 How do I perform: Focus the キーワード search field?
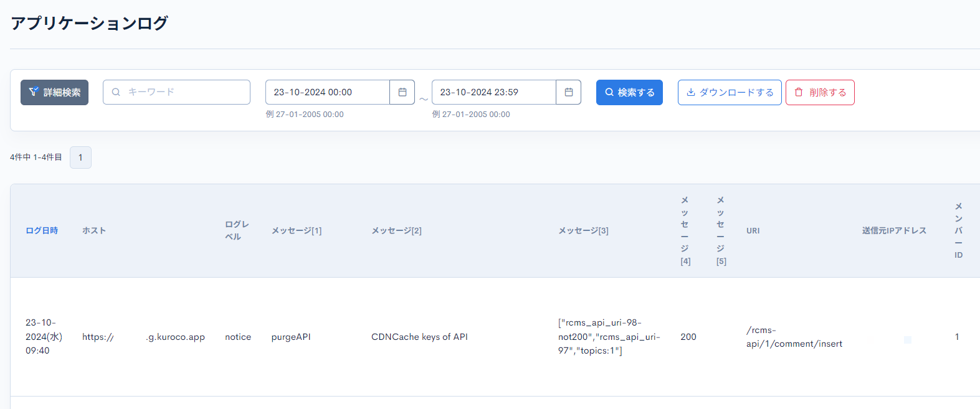click(176, 92)
